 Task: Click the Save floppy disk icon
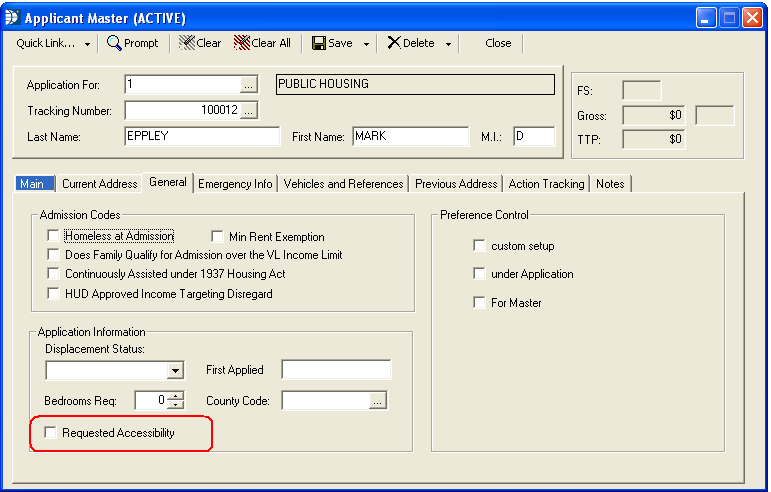click(x=319, y=43)
